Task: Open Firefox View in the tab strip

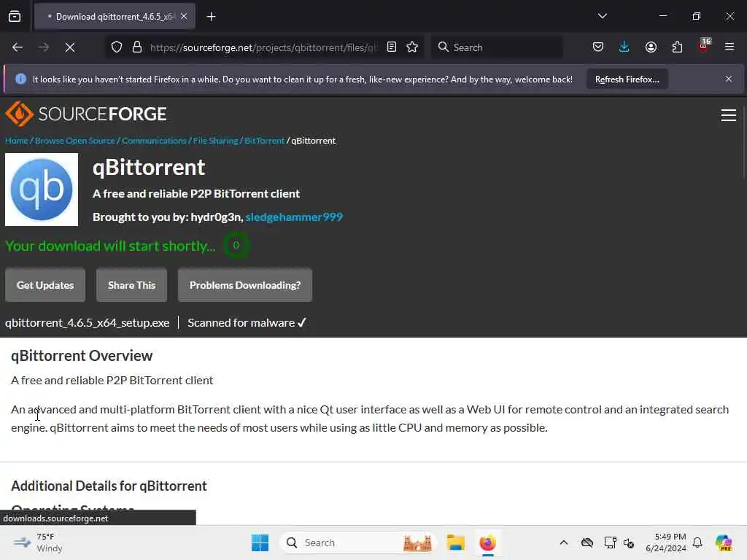Action: 15,16
